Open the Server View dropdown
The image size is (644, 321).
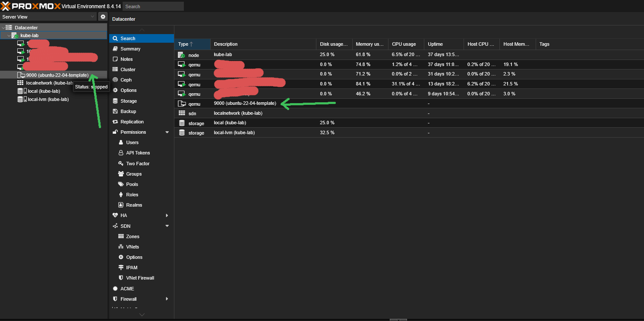pyautogui.click(x=48, y=17)
